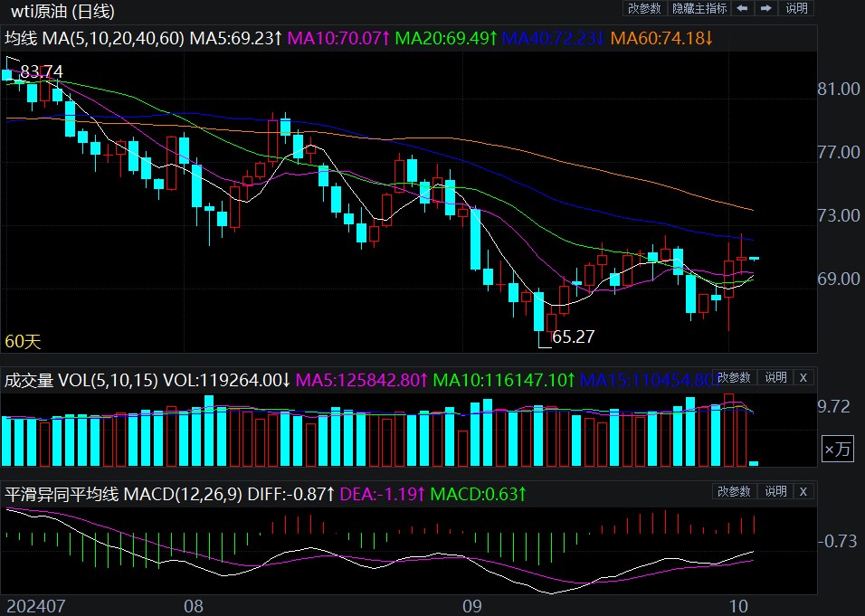865x616 pixels.
Task: Open 说明 for the MACD indicator
Action: click(x=775, y=491)
